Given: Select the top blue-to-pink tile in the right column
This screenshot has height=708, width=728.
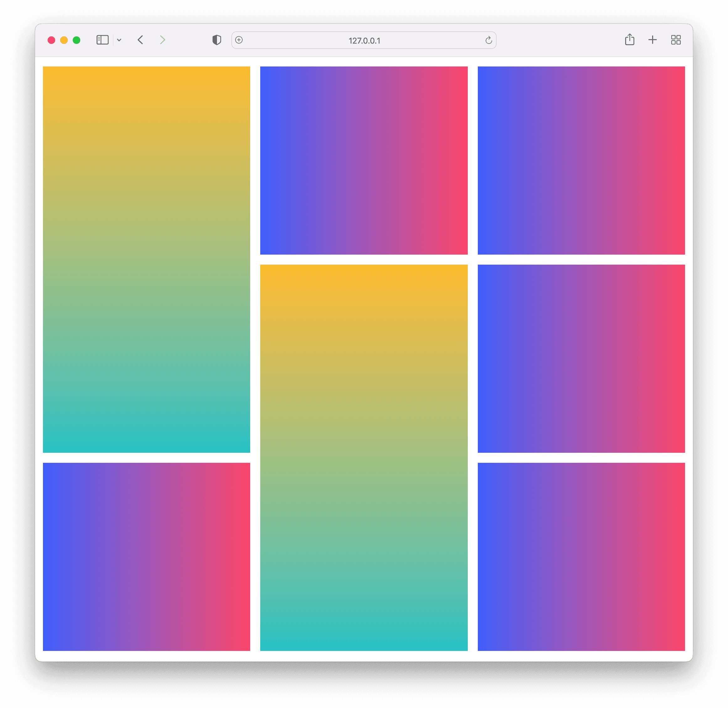Looking at the screenshot, I should [581, 161].
